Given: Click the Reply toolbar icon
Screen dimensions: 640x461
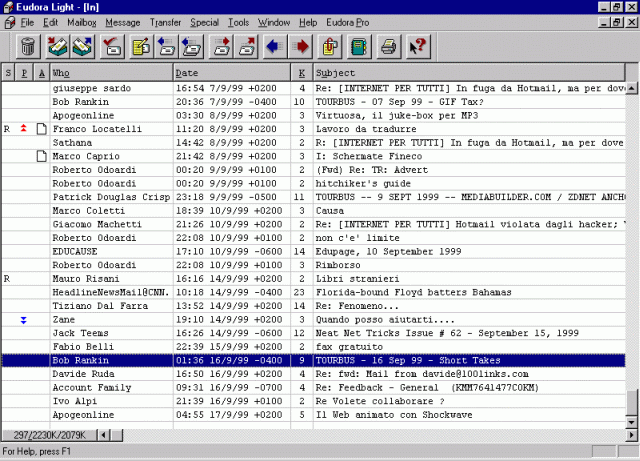Looking at the screenshot, I should [166, 47].
